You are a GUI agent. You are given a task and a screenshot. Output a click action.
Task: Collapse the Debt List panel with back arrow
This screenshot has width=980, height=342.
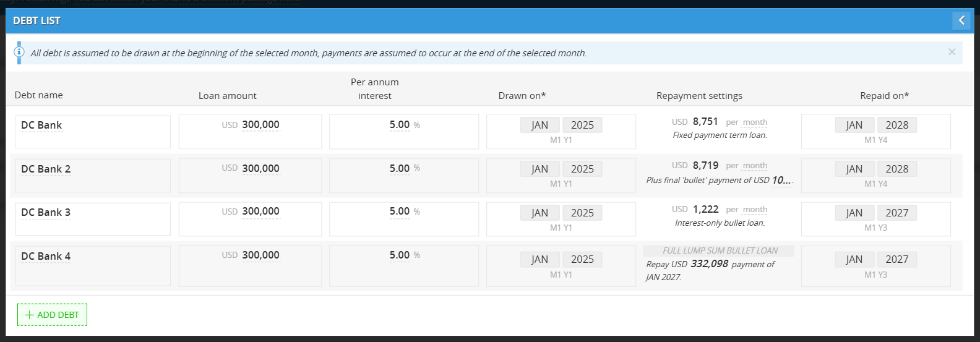(961, 20)
